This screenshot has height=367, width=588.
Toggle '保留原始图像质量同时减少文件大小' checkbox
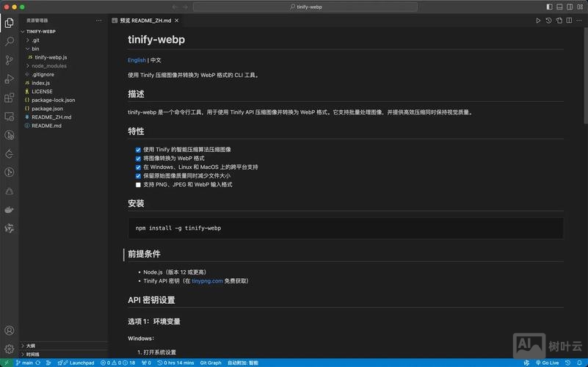click(138, 176)
